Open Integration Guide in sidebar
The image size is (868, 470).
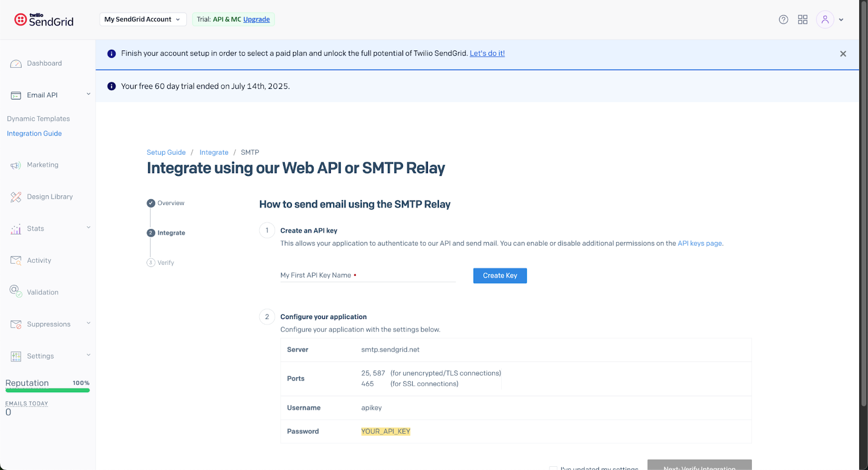34,134
